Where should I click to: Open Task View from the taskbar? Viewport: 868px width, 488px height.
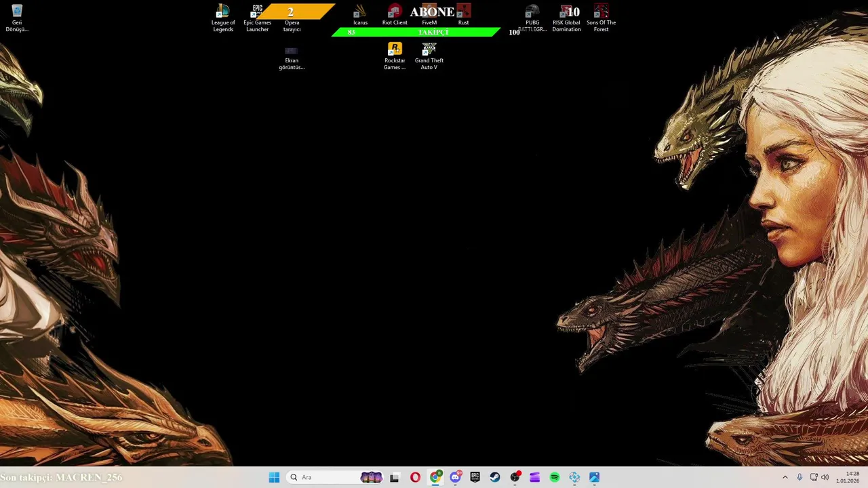(x=395, y=477)
